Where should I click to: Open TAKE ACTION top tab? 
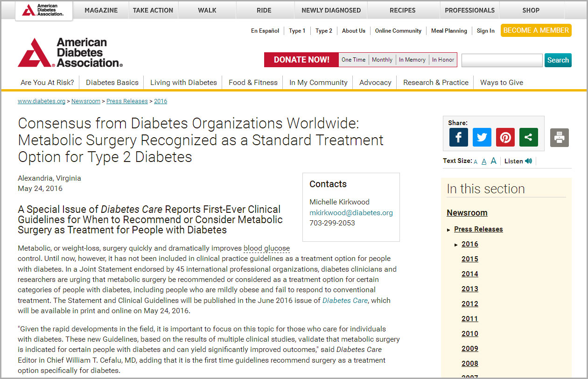[153, 10]
